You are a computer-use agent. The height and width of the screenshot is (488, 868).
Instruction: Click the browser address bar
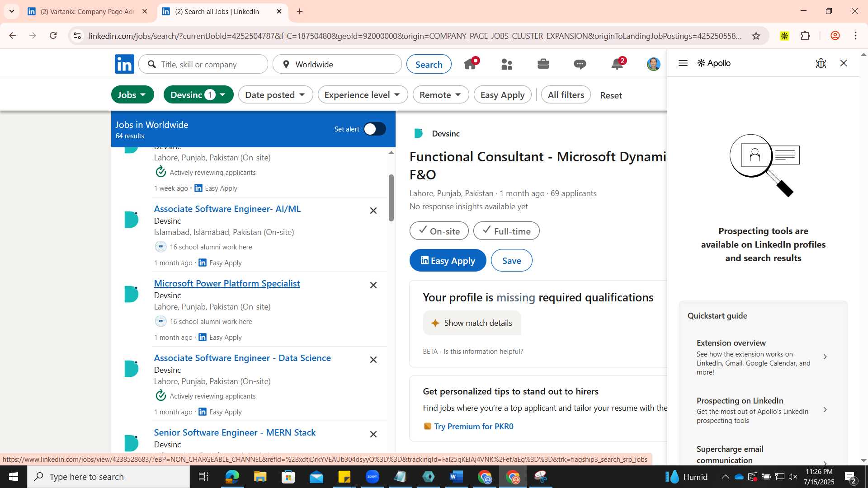415,36
